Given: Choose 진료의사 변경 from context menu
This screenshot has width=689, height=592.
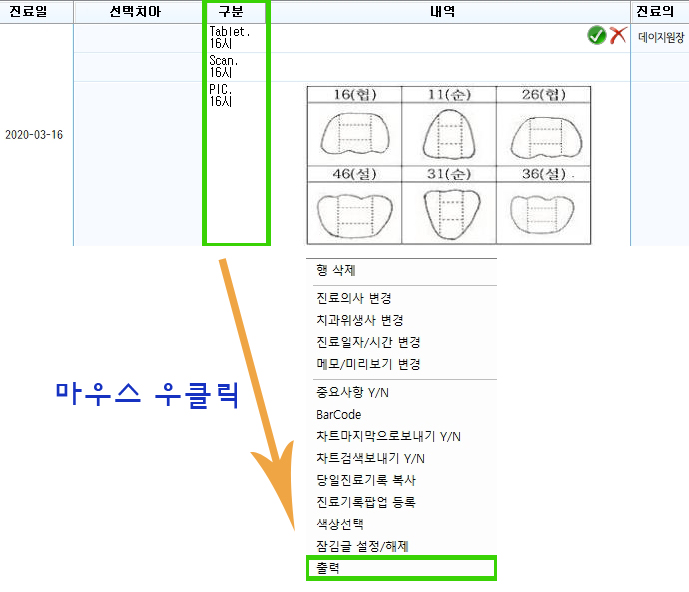Looking at the screenshot, I should pyautogui.click(x=354, y=298).
